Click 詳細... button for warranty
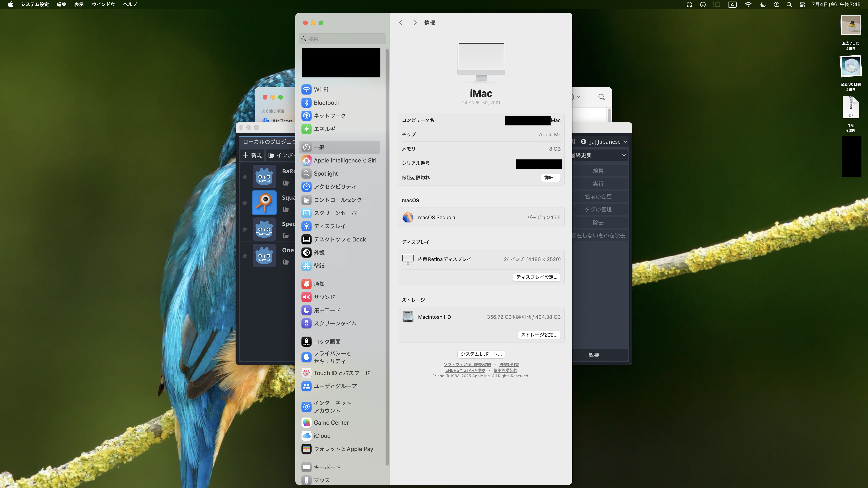 pos(551,178)
